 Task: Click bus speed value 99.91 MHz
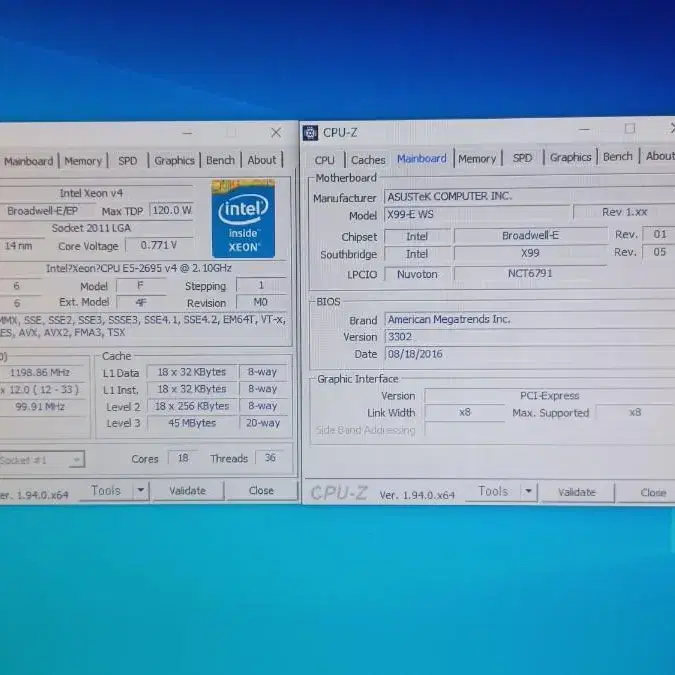(40, 406)
